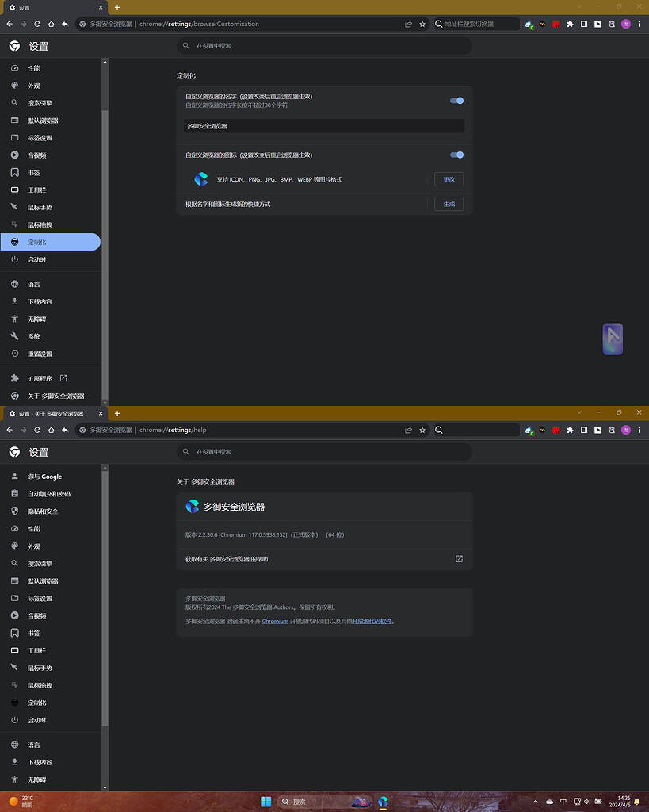Toggle the custom browser name switch
This screenshot has width=649, height=812.
pos(456,101)
